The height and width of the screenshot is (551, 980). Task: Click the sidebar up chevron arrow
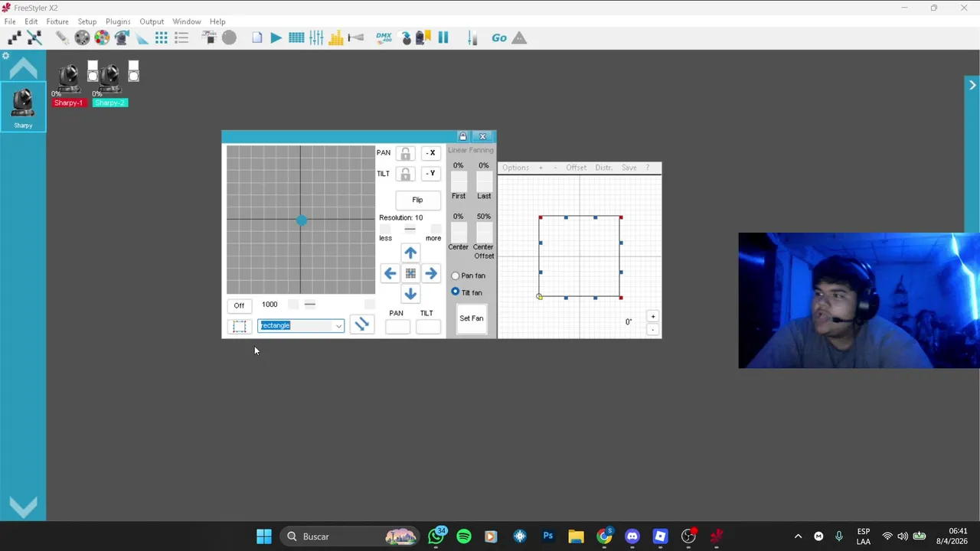pyautogui.click(x=23, y=69)
